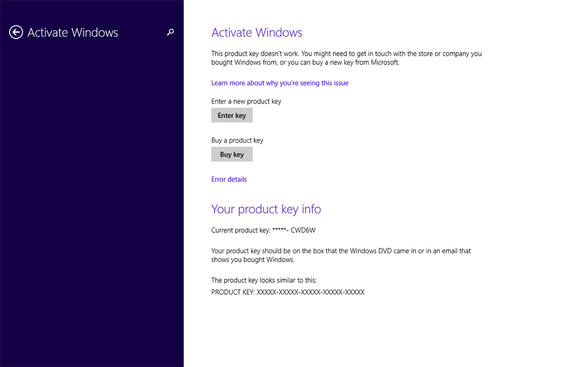Click the XXXXX-XXXXX sample key format
Image resolution: width=588 pixels, height=367 pixels.
(x=310, y=292)
